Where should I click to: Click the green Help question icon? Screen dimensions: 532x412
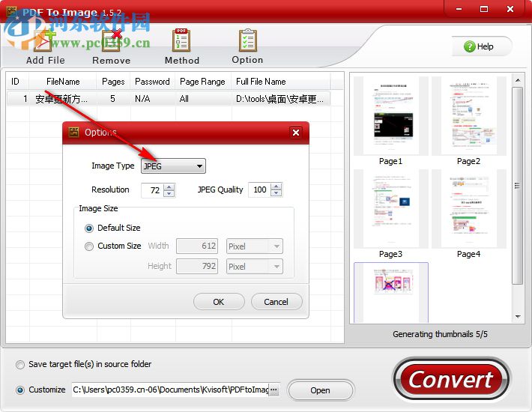(x=470, y=46)
